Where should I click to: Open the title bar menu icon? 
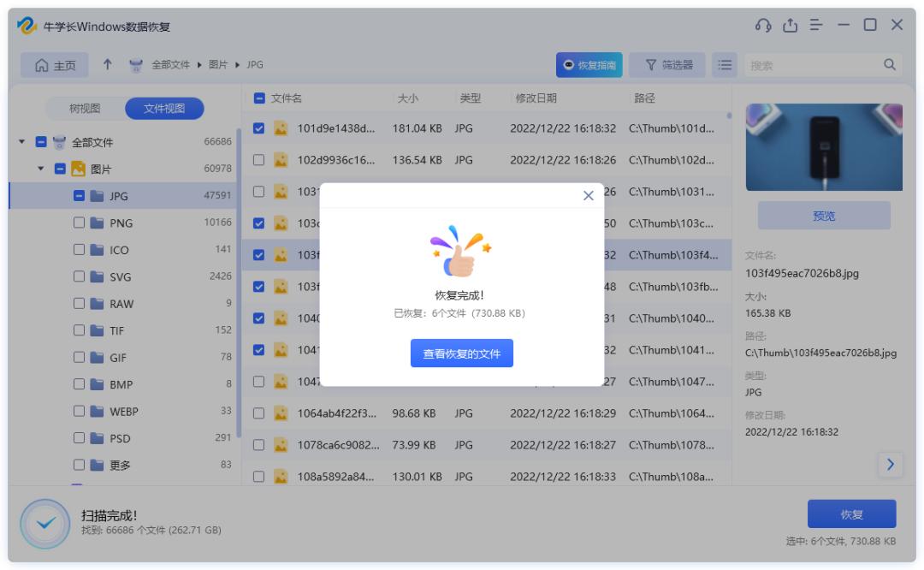coord(816,26)
